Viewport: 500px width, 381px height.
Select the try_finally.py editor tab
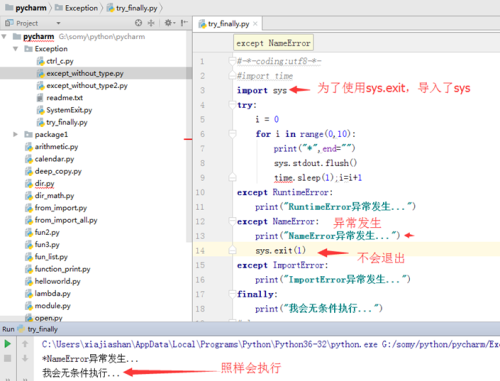[x=228, y=24]
